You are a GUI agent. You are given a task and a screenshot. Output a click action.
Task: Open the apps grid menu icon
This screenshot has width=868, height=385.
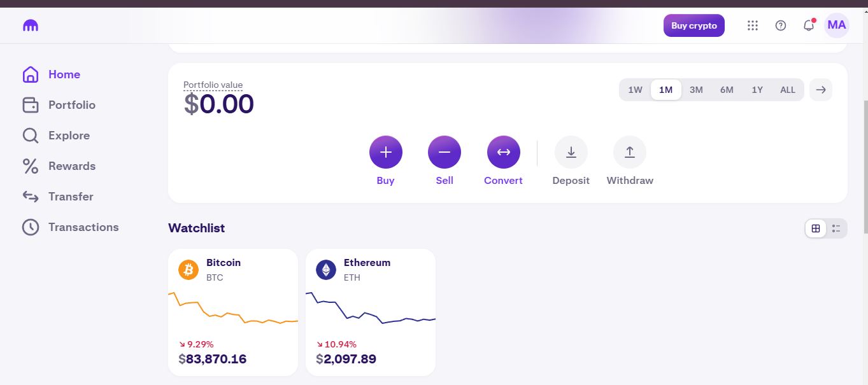coord(753,25)
